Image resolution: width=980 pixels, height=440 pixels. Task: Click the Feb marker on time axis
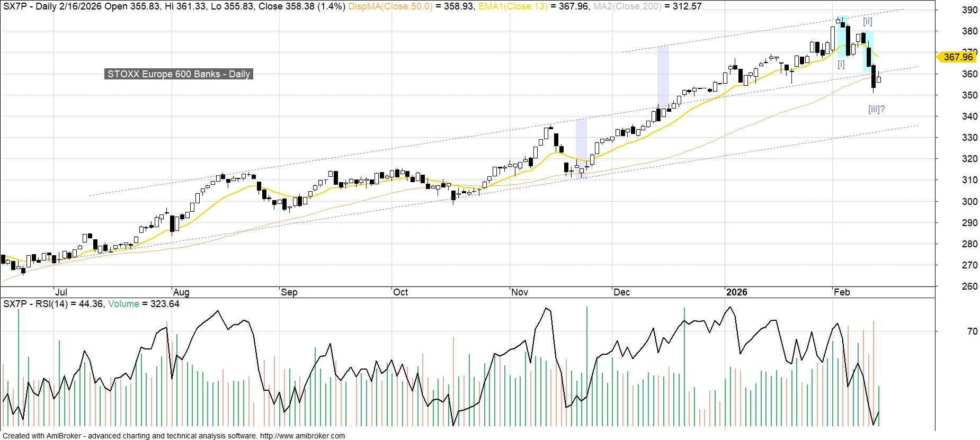[841, 292]
